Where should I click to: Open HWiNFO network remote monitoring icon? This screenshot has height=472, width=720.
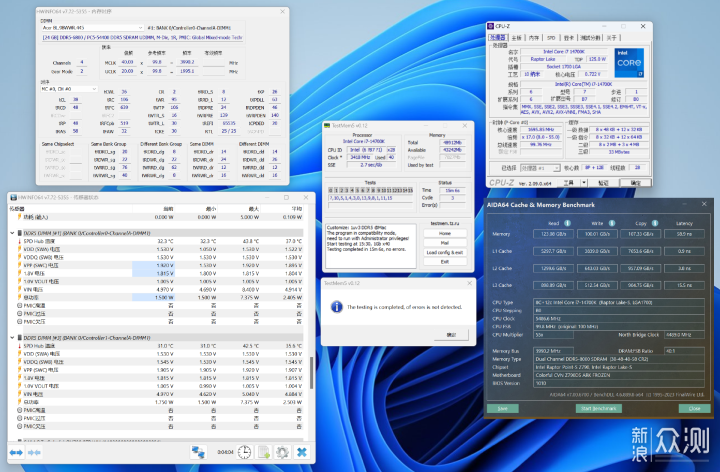tap(198, 452)
